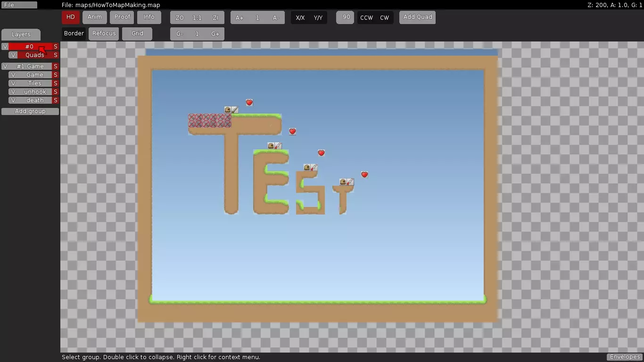Click the ZI zoom in button

click(215, 18)
